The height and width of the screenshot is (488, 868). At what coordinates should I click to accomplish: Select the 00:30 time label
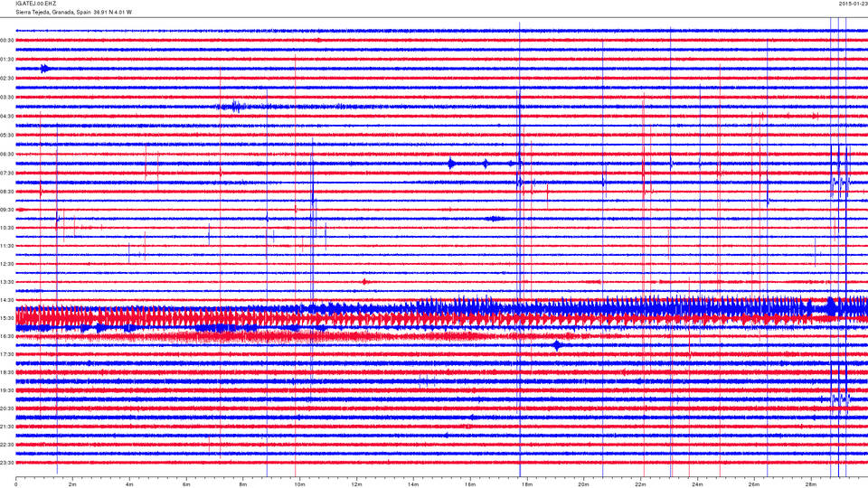click(x=7, y=41)
